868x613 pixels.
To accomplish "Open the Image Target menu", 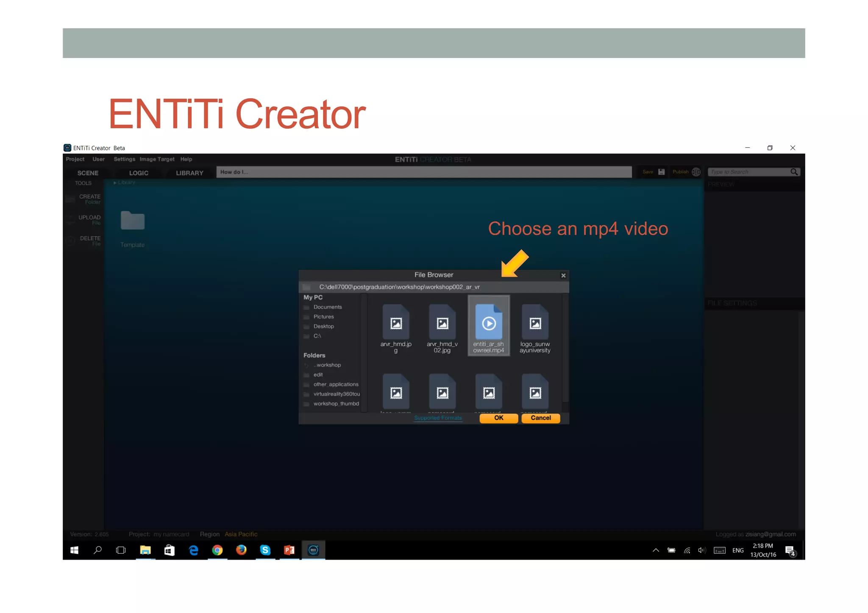I will (157, 159).
